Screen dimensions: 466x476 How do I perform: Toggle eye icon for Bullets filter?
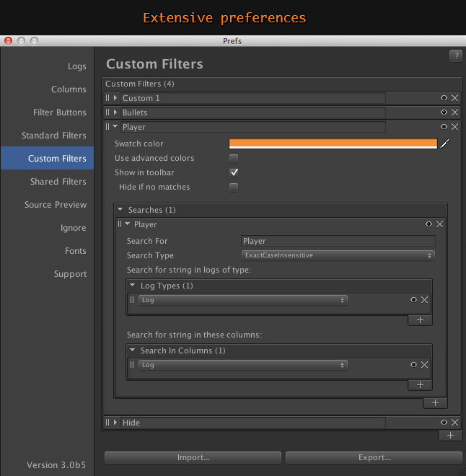pos(444,113)
